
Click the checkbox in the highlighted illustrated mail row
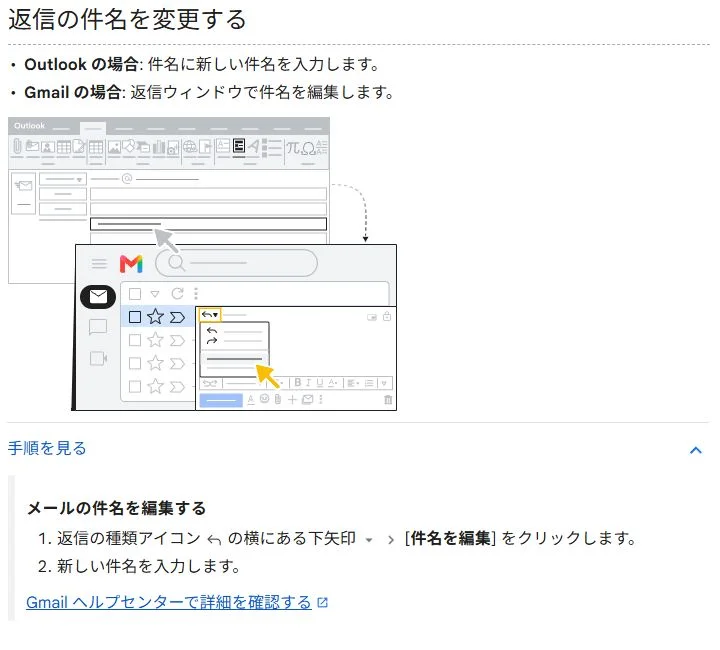click(135, 317)
